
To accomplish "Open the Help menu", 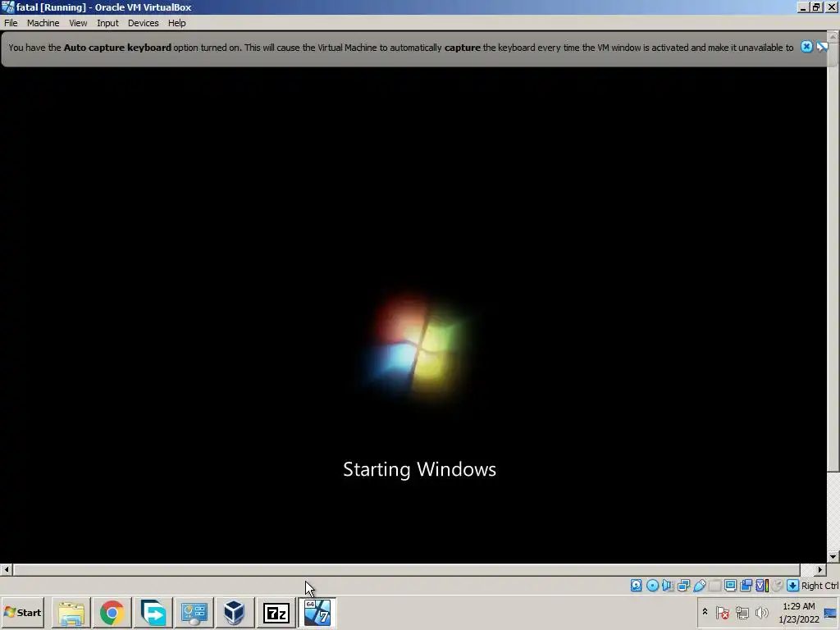I will pyautogui.click(x=177, y=23).
